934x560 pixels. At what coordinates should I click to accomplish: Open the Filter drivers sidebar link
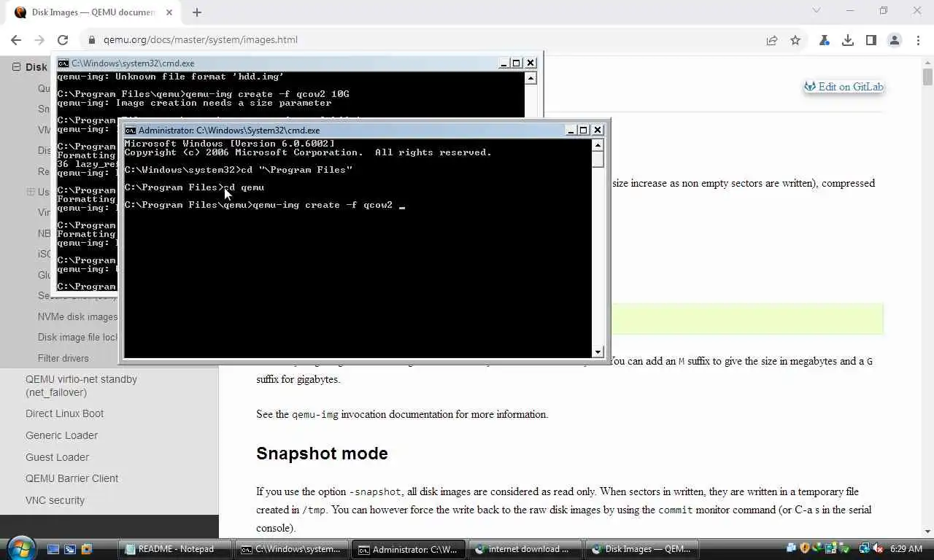[x=63, y=358]
